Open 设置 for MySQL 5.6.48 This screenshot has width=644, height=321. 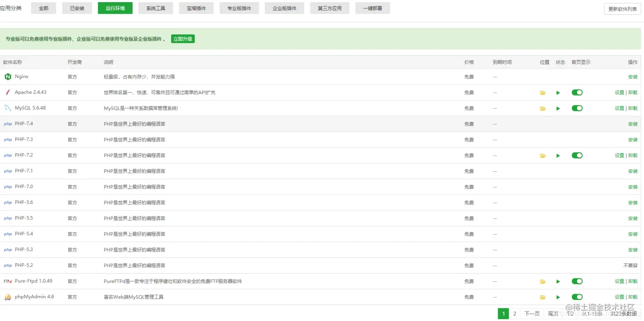click(619, 108)
